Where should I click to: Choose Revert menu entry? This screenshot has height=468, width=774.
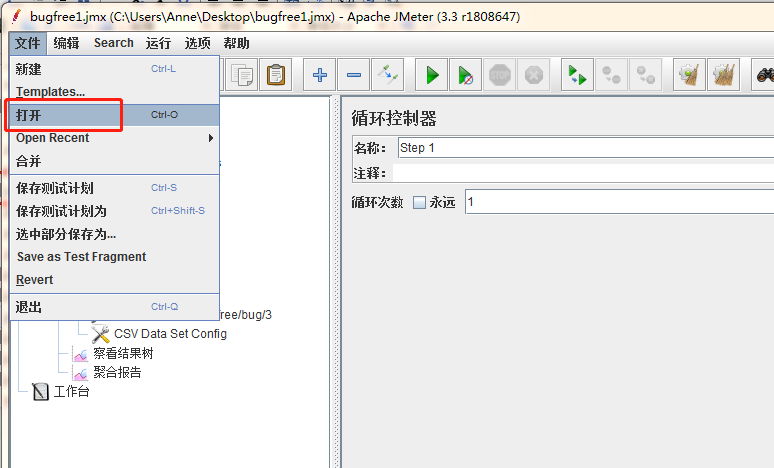[x=115, y=280]
